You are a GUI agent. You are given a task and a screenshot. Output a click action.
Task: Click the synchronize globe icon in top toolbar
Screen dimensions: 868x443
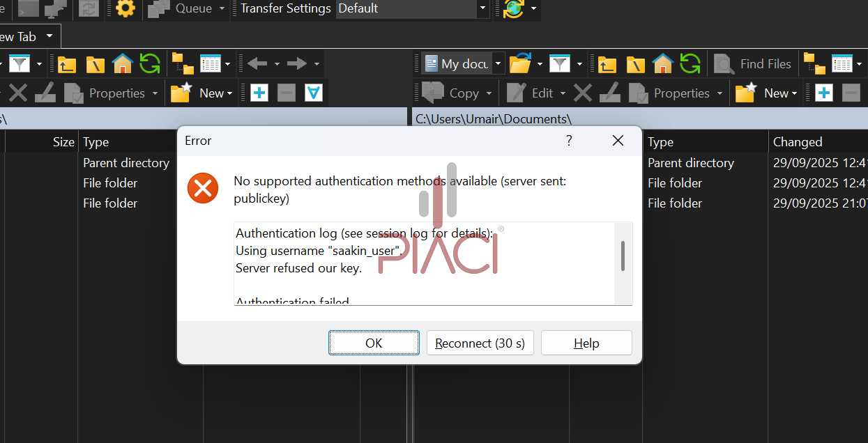click(x=513, y=8)
